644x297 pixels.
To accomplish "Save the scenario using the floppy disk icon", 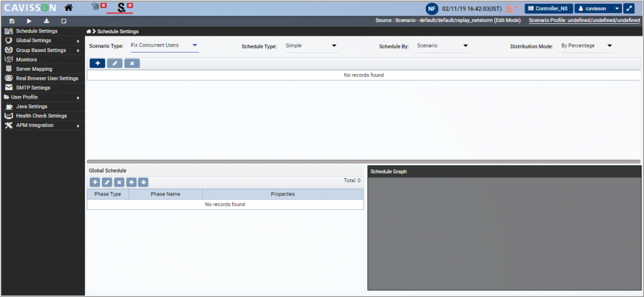I will click(x=12, y=21).
